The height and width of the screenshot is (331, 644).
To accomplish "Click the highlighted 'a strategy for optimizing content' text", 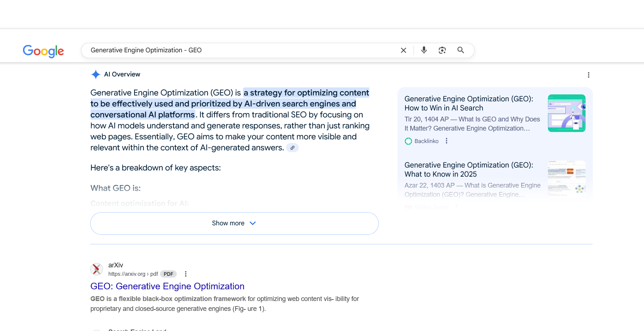I will click(x=306, y=93).
